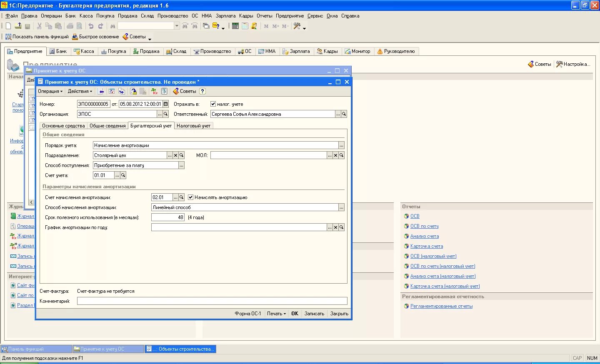This screenshot has height=364, width=600.
Task: Click the Номер input field
Action: [93, 104]
